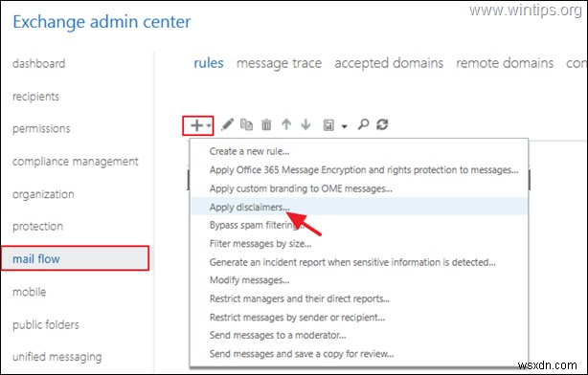Select mail flow in sidebar
This screenshot has height=375, width=588.
[75, 258]
